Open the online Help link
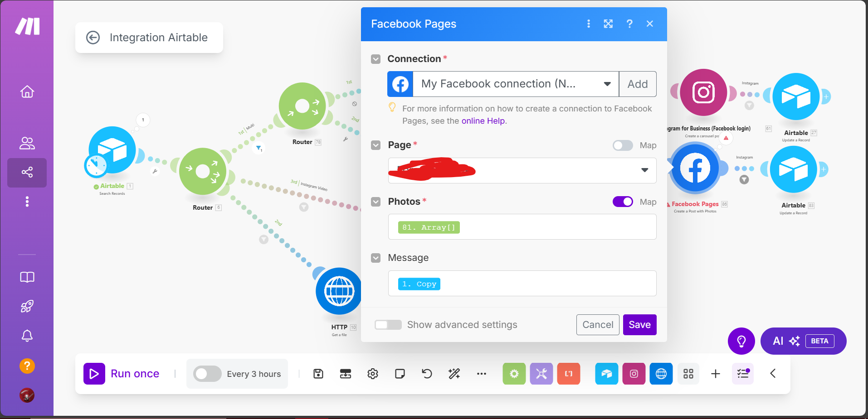868x419 pixels. (x=483, y=121)
